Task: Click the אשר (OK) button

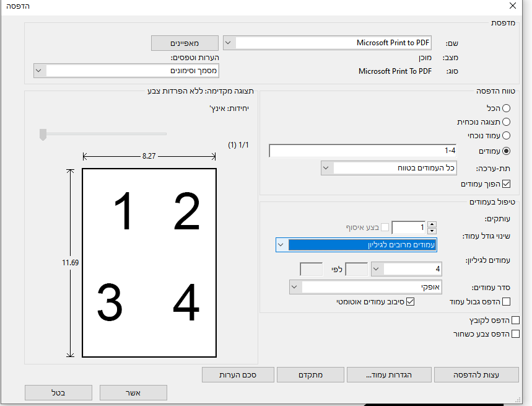Action: pyautogui.click(x=133, y=393)
